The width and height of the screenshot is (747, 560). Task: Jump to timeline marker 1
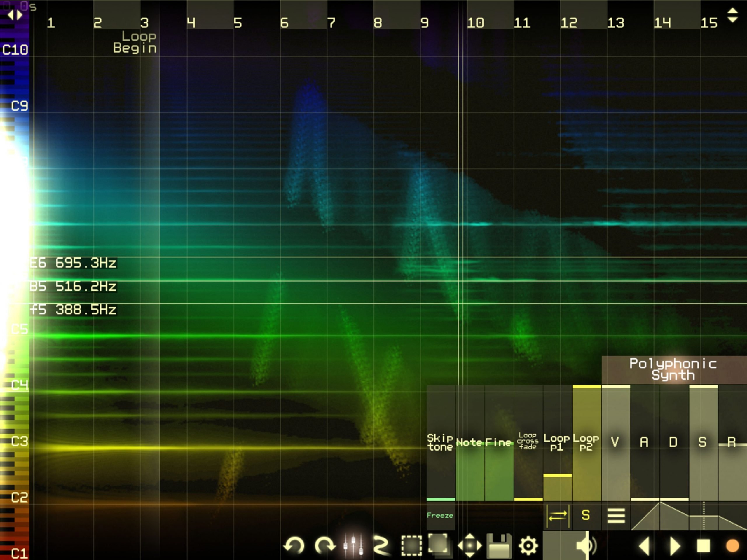[51, 23]
